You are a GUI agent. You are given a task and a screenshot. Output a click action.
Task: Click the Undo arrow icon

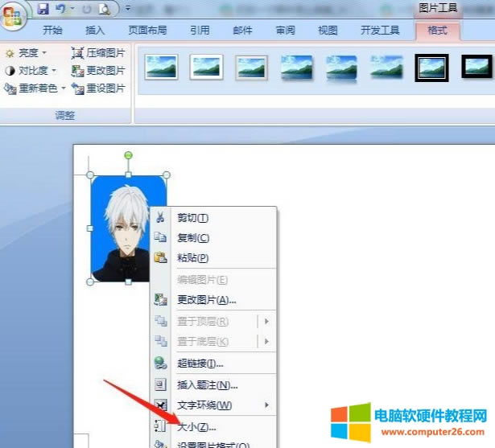[x=60, y=10]
